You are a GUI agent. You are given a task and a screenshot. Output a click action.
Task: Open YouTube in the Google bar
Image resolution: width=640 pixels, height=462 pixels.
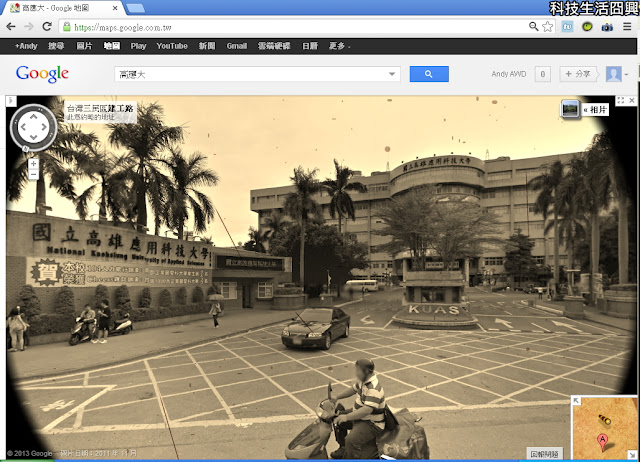(172, 46)
